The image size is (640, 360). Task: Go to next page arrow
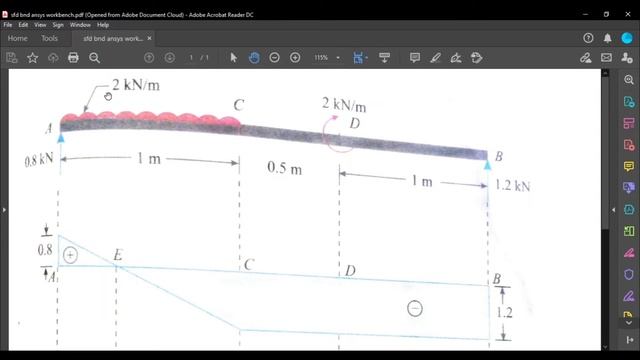pos(169,58)
